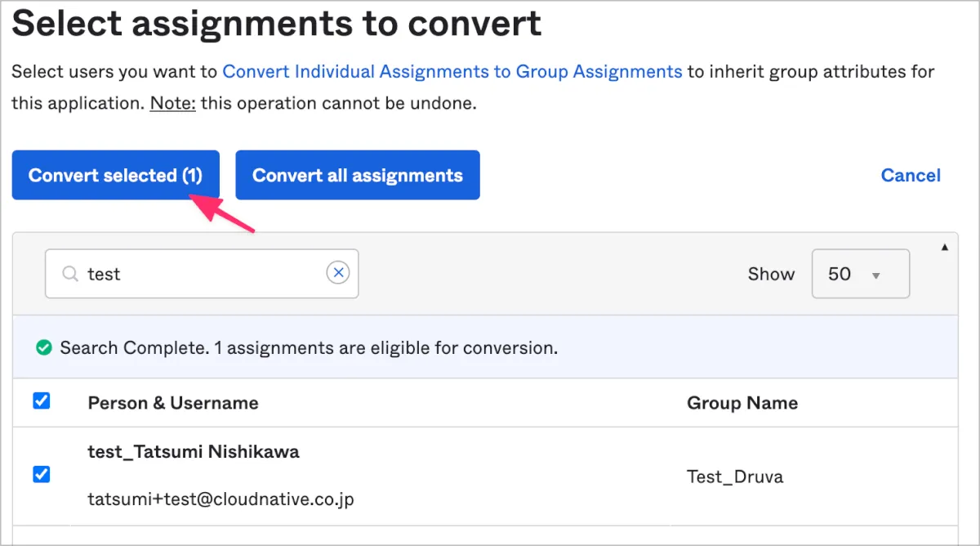Click the Convert selected (1) button

tap(115, 175)
